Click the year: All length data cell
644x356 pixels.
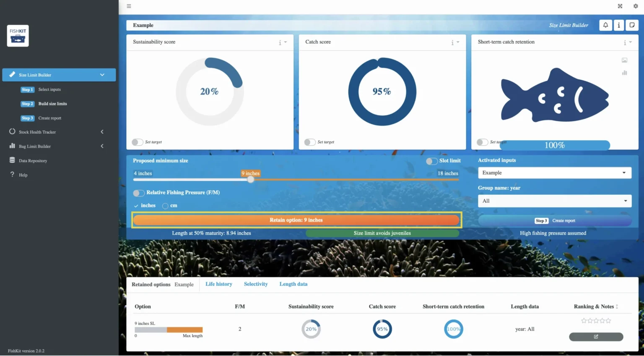[525, 329]
